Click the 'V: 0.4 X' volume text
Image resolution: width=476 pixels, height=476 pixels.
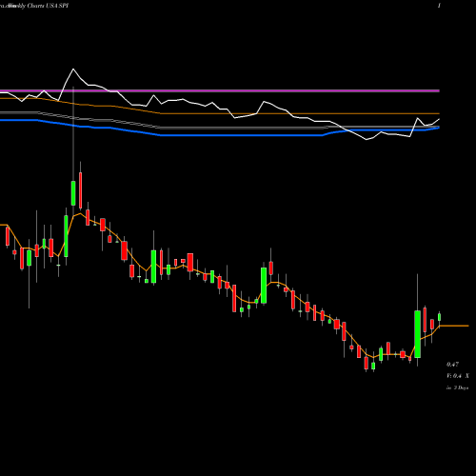[x=458, y=376]
